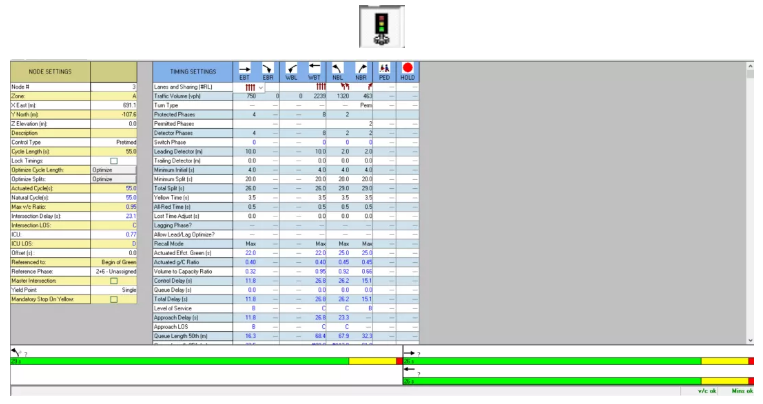763x404 pixels.
Task: Click the EBT Traffic Volume cell 750
Action: (x=245, y=96)
